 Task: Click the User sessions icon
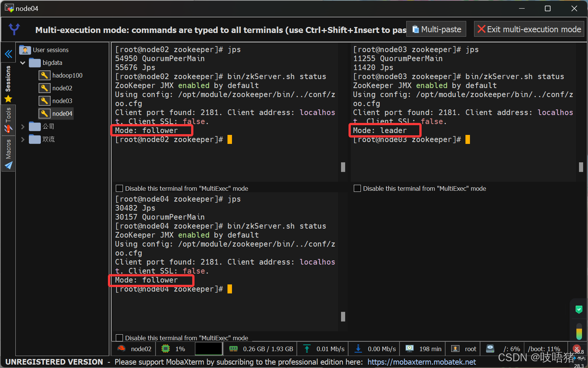(x=25, y=50)
